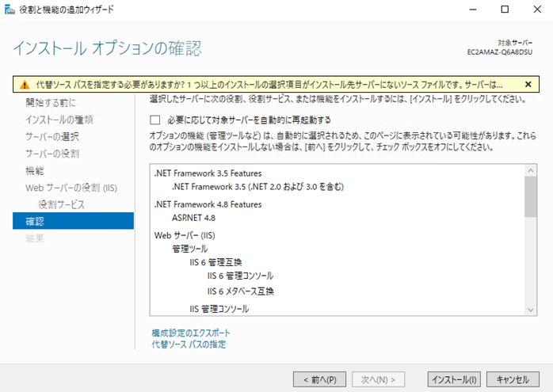Open 役割サービス sub-step
553x392 pixels.
coord(61,205)
